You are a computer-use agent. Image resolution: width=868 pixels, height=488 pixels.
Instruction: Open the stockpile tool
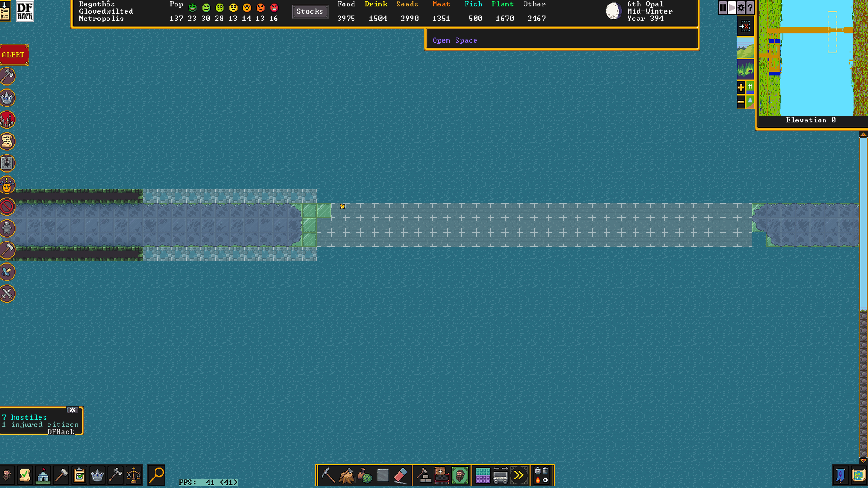442,475
